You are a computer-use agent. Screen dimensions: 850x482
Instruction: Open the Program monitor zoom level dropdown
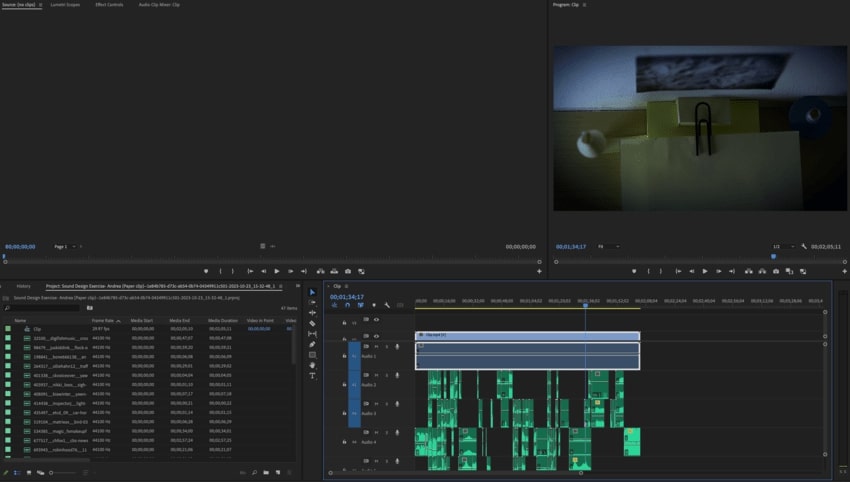coord(607,246)
